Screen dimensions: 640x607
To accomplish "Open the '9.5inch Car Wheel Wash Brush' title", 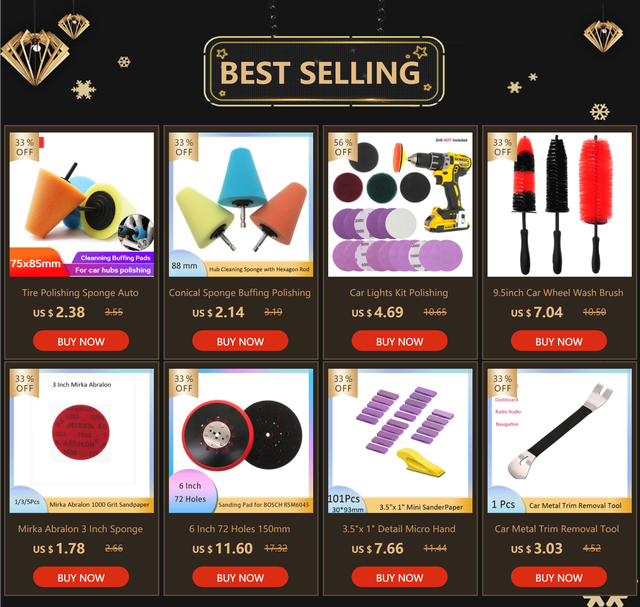I will (558, 293).
